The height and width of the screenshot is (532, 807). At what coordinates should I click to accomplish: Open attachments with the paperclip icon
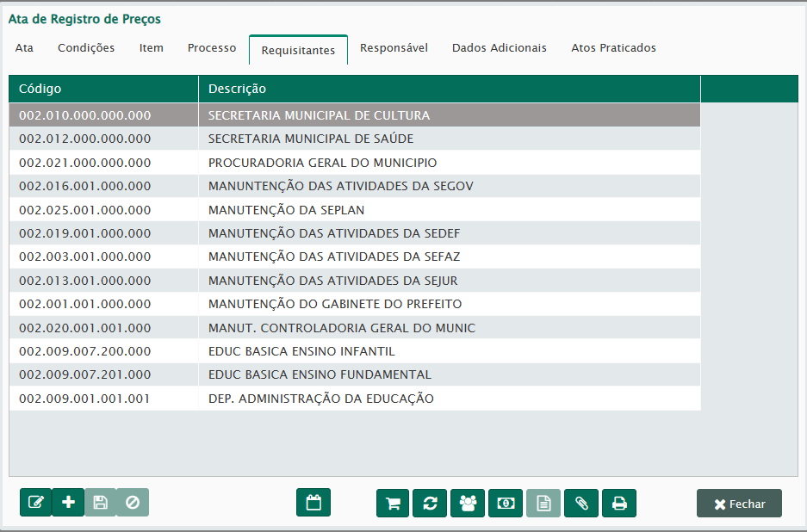(x=581, y=504)
